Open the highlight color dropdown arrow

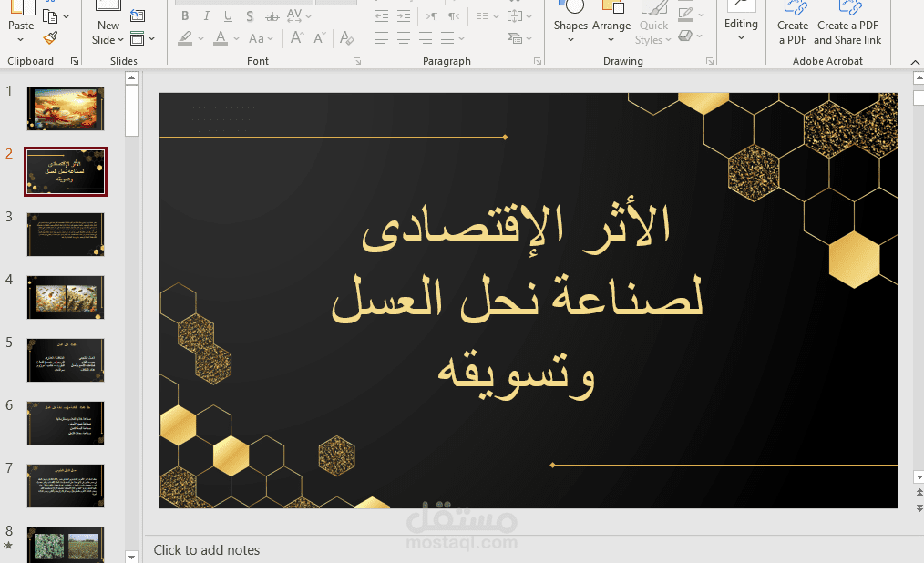click(x=201, y=39)
